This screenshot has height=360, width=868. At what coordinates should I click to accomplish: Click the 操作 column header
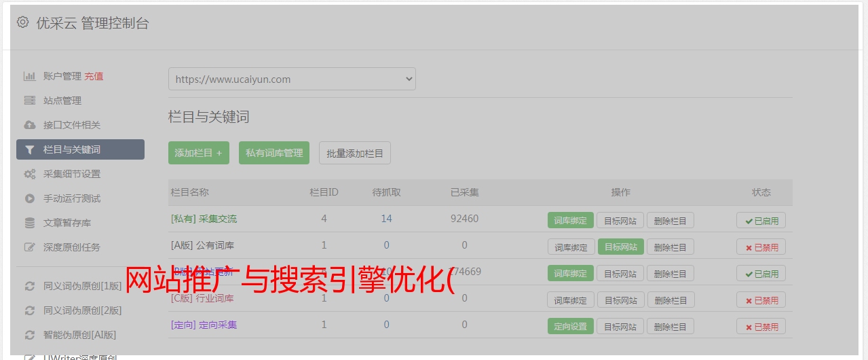click(620, 192)
